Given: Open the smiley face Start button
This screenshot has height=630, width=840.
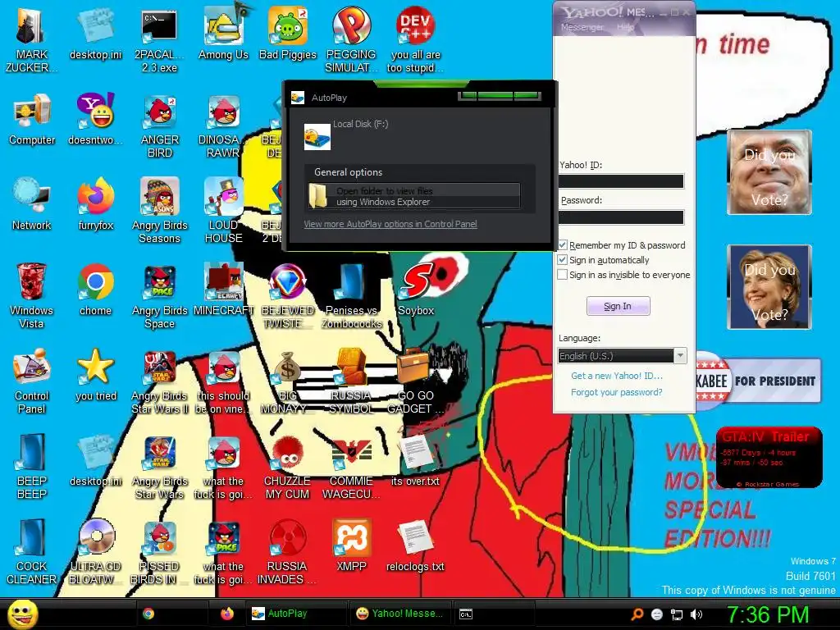Looking at the screenshot, I should 22,614.
